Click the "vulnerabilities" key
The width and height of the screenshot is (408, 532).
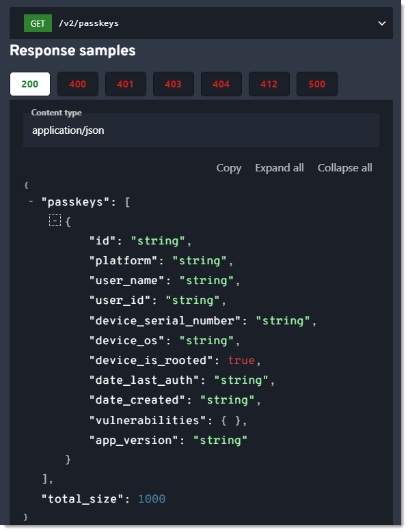point(147,421)
